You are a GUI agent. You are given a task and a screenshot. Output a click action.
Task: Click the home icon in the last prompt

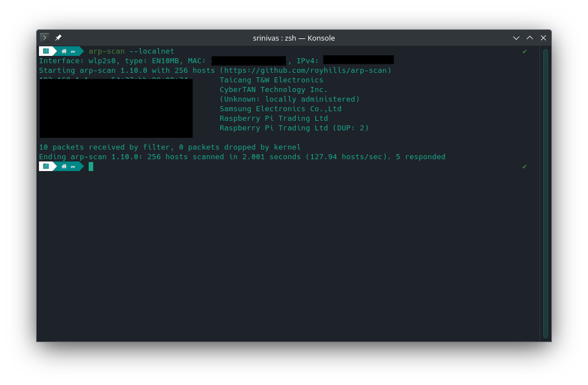pyautogui.click(x=64, y=166)
